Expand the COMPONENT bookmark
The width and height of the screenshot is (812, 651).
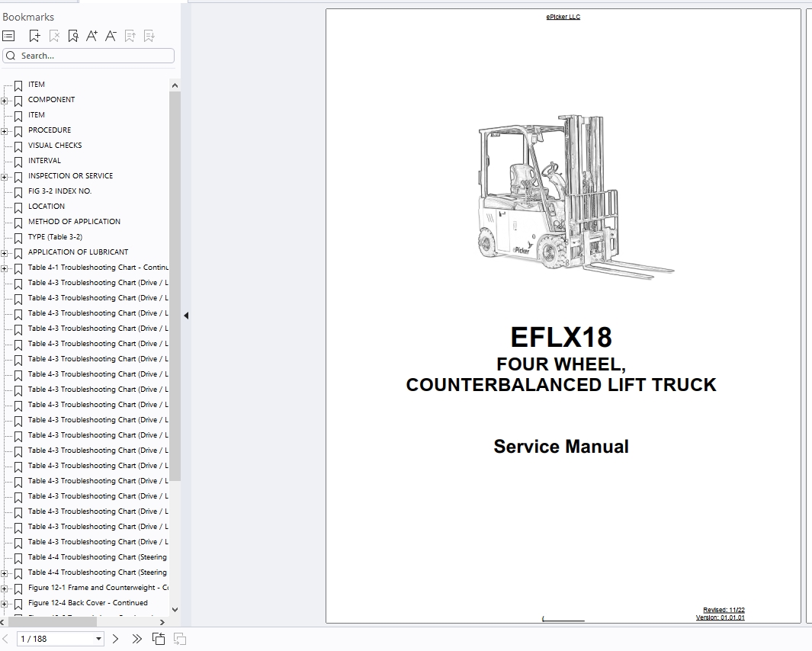(4, 101)
